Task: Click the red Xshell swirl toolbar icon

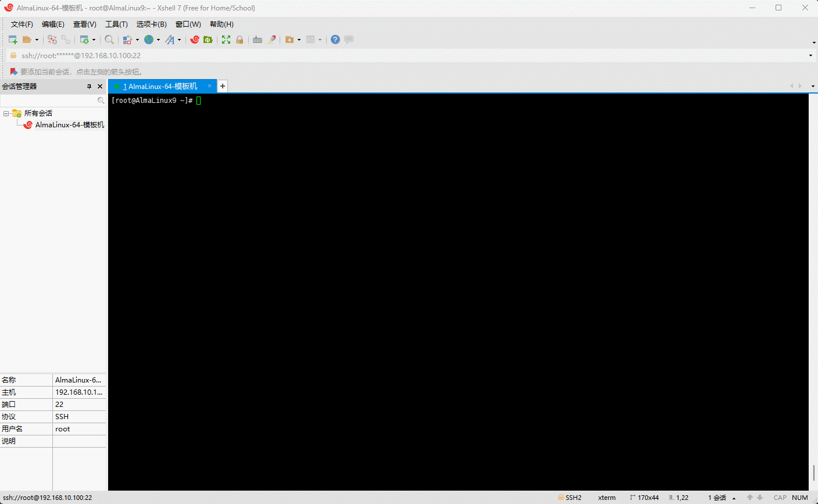Action: pos(195,40)
